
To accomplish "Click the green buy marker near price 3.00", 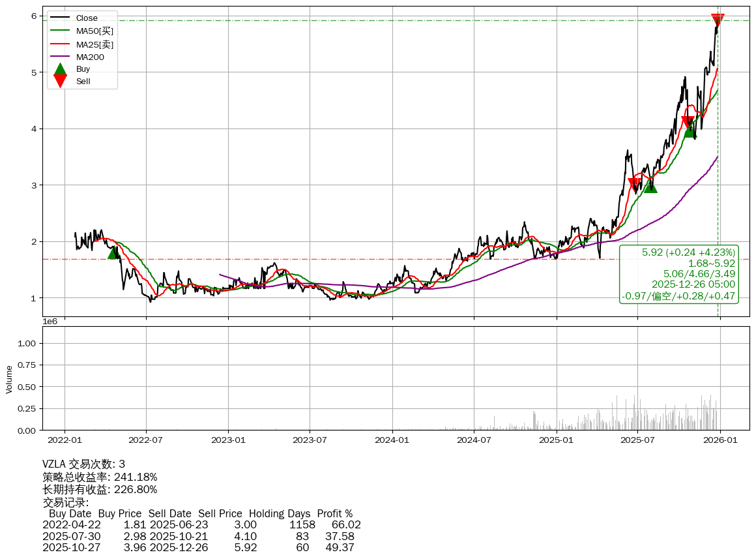I will [x=650, y=187].
